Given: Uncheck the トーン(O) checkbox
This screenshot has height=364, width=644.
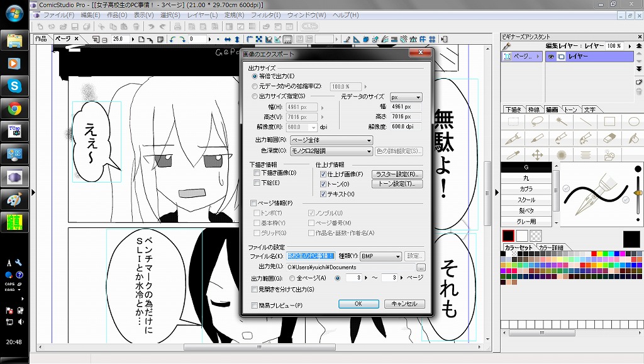Looking at the screenshot, I should click(x=323, y=184).
